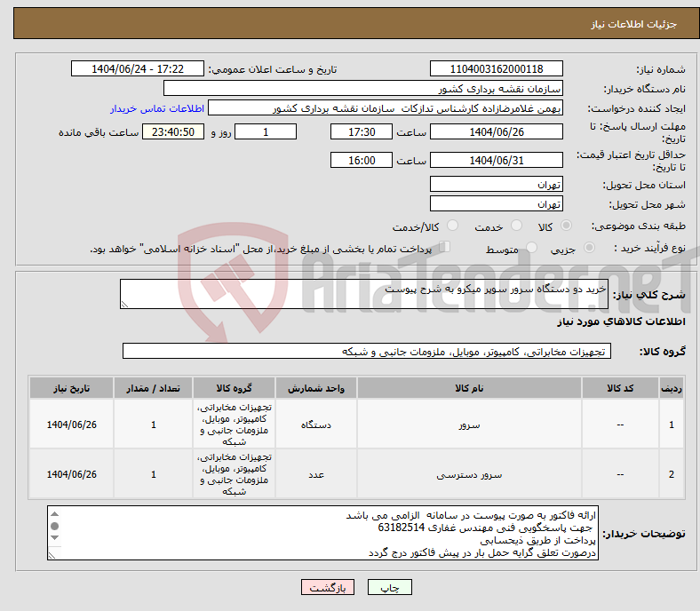Click the item name سرور in row 1
Viewport: 700px width, 611px height.
469,425
